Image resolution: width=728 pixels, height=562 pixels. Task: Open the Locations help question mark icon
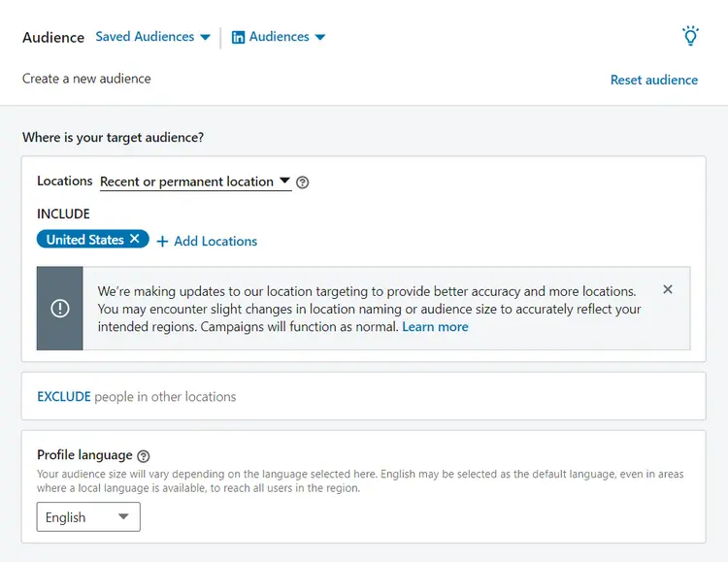coord(303,182)
